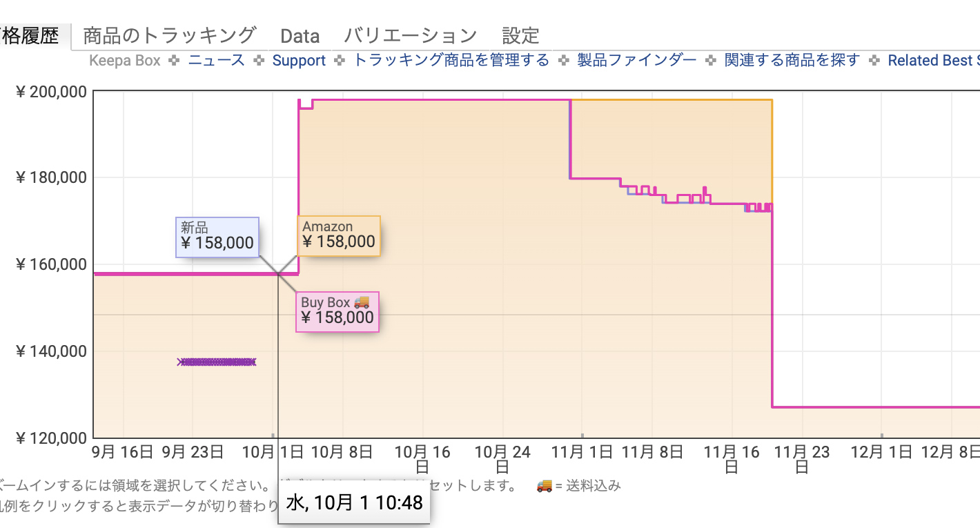Click 関連する商品を探す link
980x528 pixels.
click(x=792, y=60)
